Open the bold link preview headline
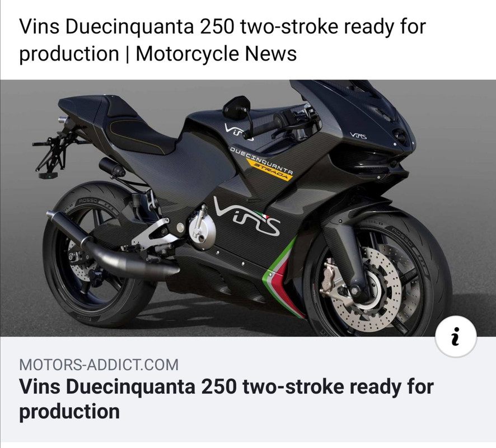This screenshot has width=496, height=448. click(226, 399)
